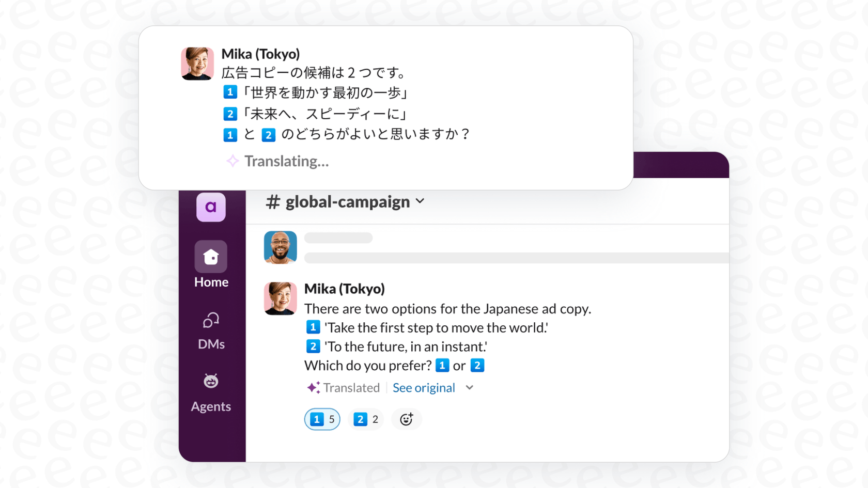The image size is (868, 488).
Task: Click the blue "1" badge in the English message
Action: click(x=313, y=327)
